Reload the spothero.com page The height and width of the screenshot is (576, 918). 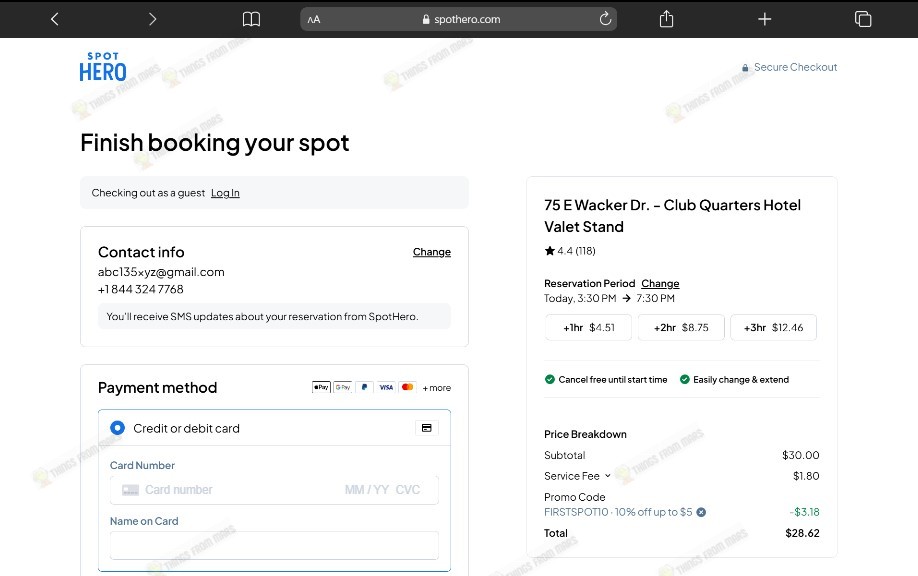click(x=605, y=19)
